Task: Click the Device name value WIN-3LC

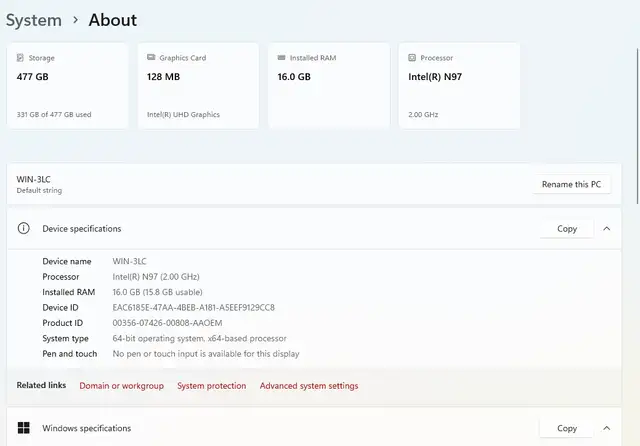Action: click(x=129, y=261)
